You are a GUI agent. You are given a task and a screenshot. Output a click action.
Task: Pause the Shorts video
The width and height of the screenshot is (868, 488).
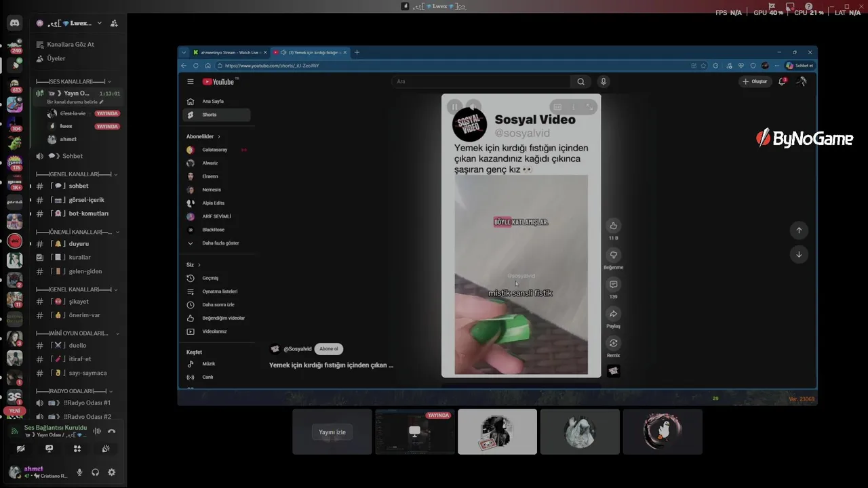455,106
